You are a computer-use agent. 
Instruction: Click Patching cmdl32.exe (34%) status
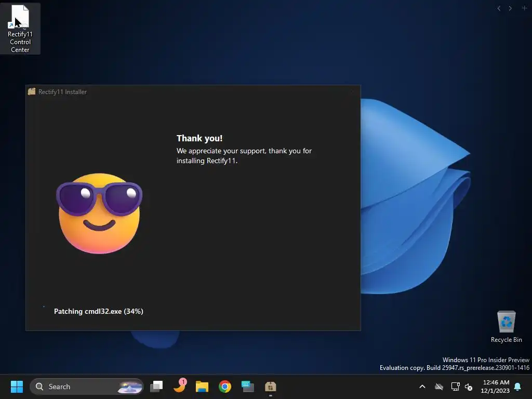99,311
